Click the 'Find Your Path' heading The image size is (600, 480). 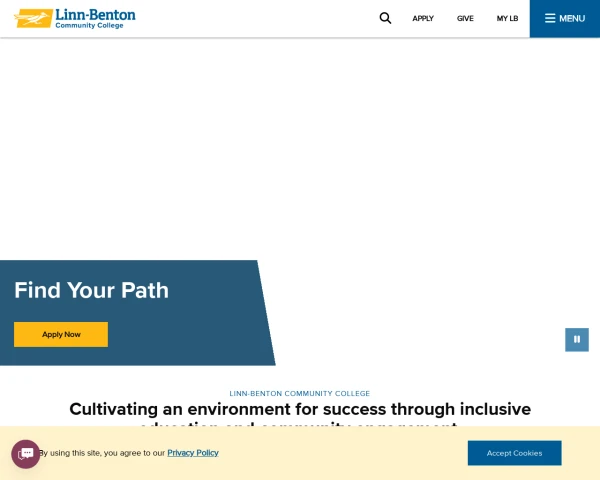click(91, 290)
